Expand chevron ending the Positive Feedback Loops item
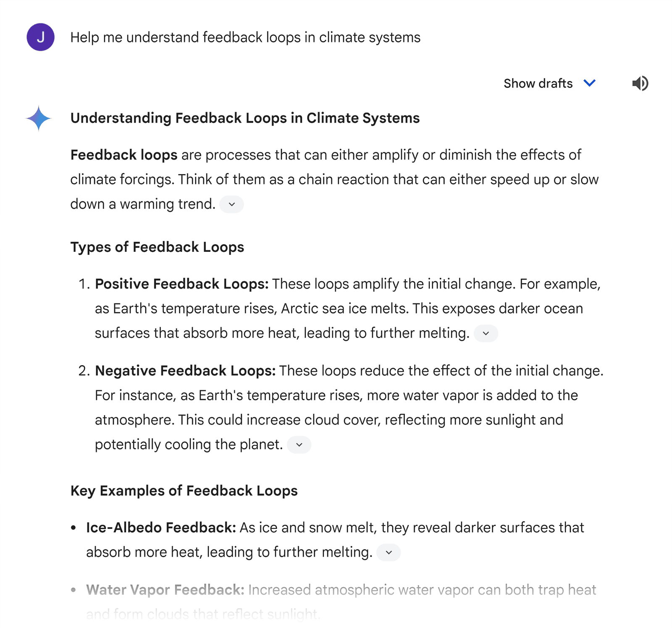 pyautogui.click(x=486, y=333)
